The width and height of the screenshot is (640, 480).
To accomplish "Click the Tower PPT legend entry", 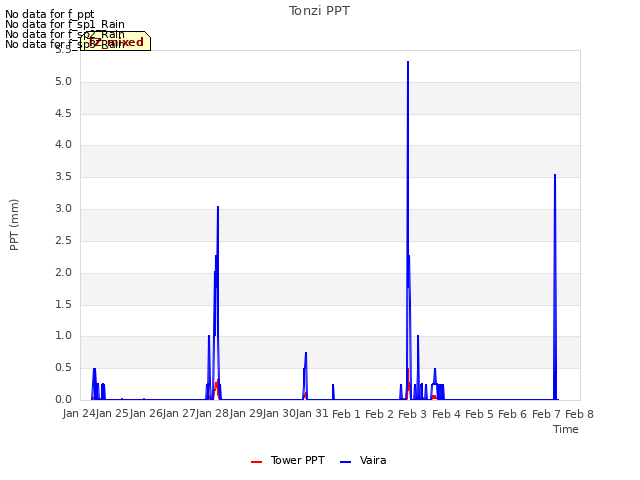I will click(288, 460).
